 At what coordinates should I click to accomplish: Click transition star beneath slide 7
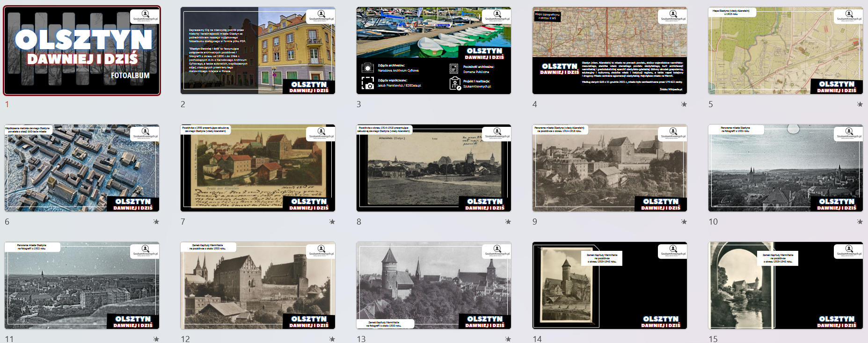click(332, 222)
